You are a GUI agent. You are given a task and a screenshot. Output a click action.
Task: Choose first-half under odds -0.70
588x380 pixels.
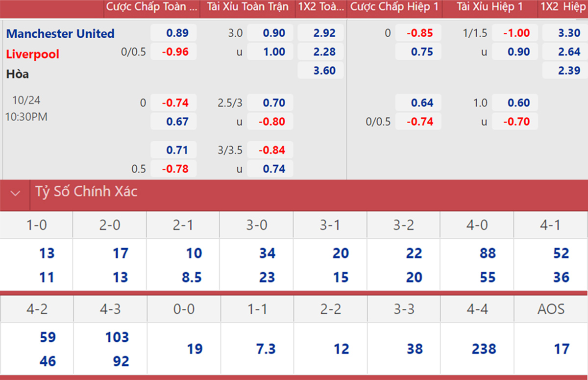(515, 122)
